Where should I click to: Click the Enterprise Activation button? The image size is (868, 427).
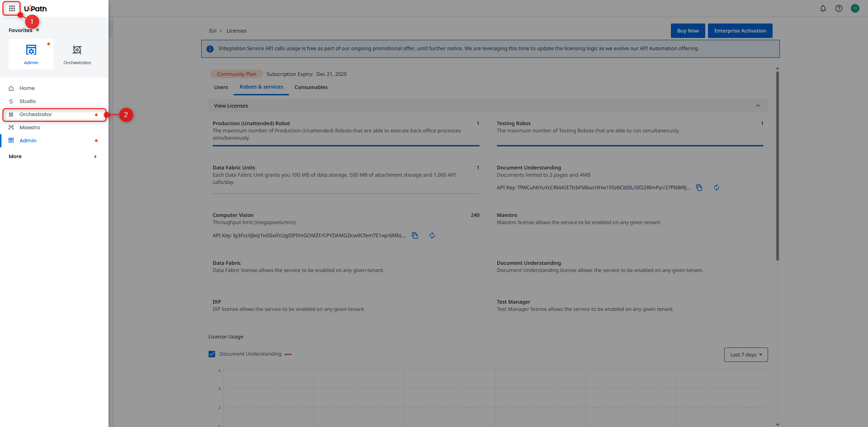pyautogui.click(x=740, y=31)
